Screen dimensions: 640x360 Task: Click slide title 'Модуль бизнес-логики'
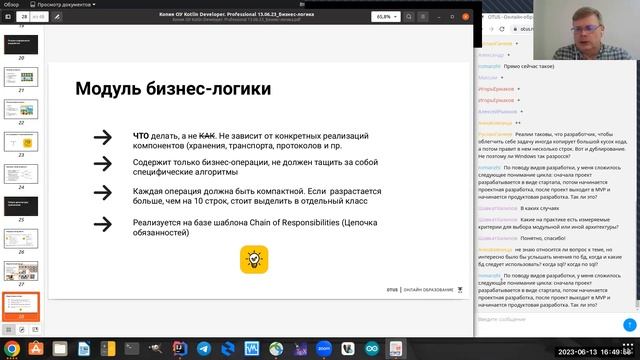click(x=173, y=89)
